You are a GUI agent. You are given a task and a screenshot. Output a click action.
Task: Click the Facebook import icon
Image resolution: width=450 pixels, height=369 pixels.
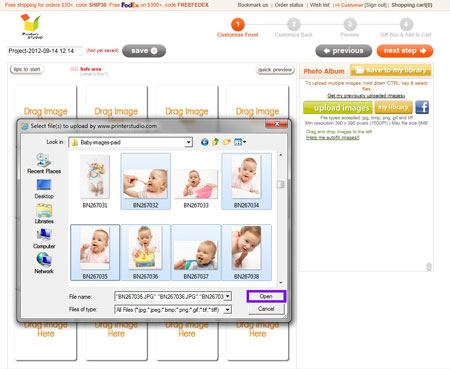pos(422,107)
